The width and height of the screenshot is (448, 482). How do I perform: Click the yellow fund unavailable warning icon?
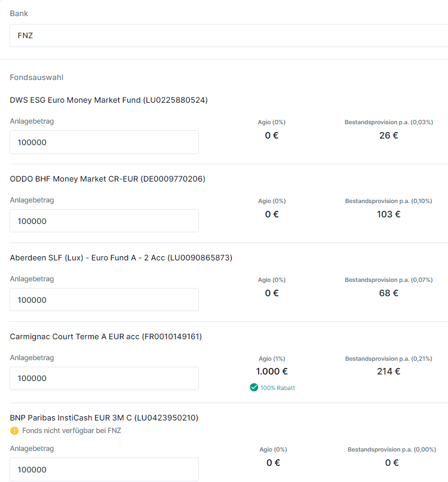point(14,431)
